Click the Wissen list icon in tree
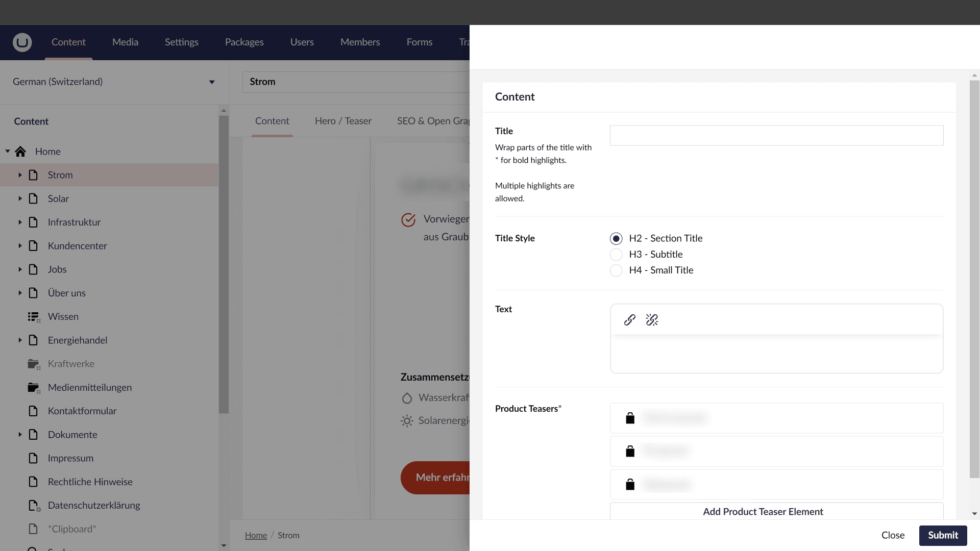Image resolution: width=980 pixels, height=551 pixels. click(34, 317)
